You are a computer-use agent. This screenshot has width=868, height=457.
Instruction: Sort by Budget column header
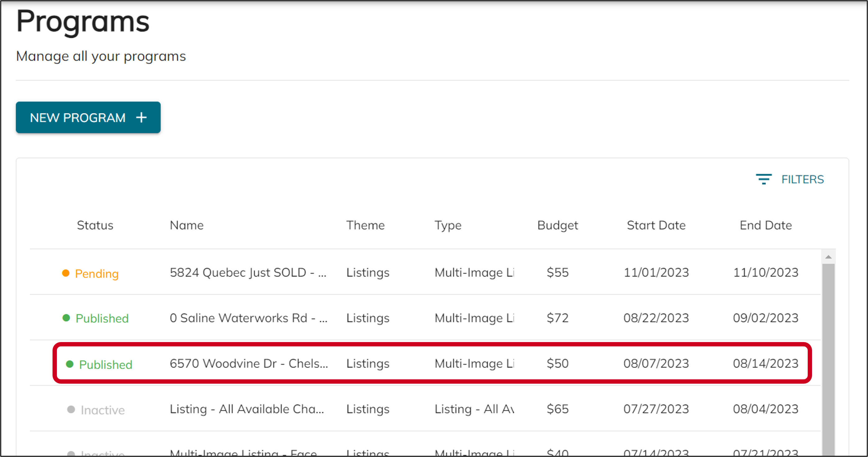click(558, 225)
